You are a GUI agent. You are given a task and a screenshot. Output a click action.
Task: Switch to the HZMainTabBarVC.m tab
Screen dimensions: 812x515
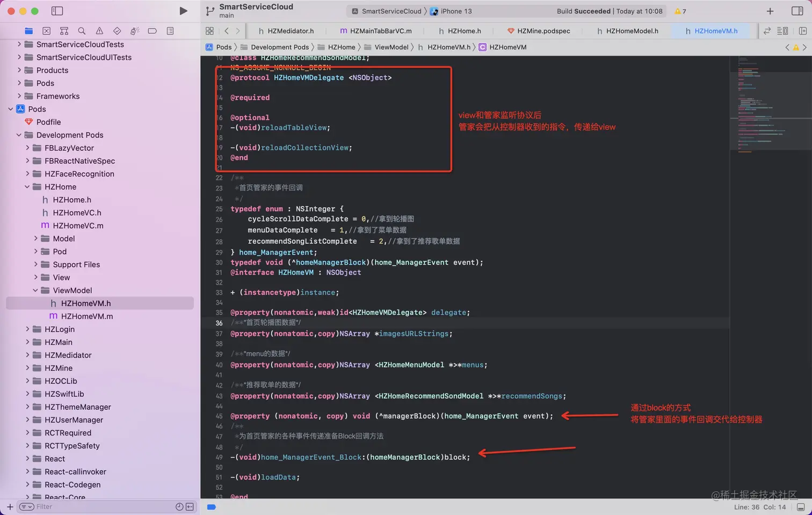click(x=376, y=31)
